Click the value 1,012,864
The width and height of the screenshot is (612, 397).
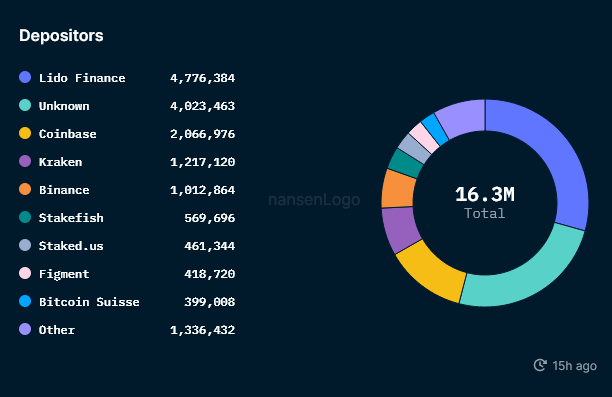(203, 190)
